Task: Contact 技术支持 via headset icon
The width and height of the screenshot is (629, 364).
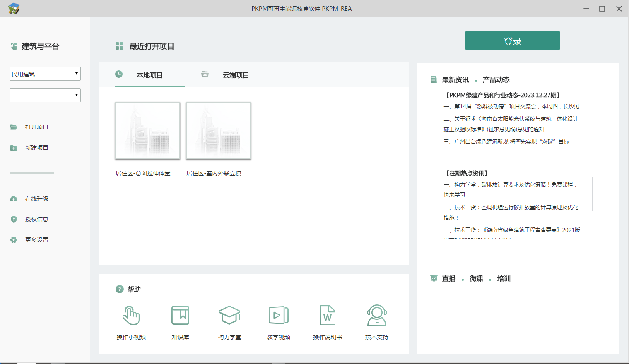Action: click(376, 315)
